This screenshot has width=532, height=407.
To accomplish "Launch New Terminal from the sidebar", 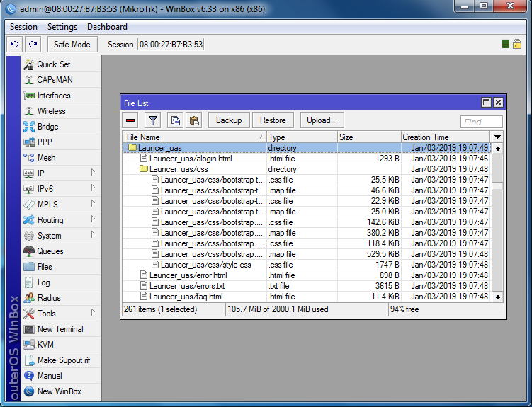I will 62,329.
